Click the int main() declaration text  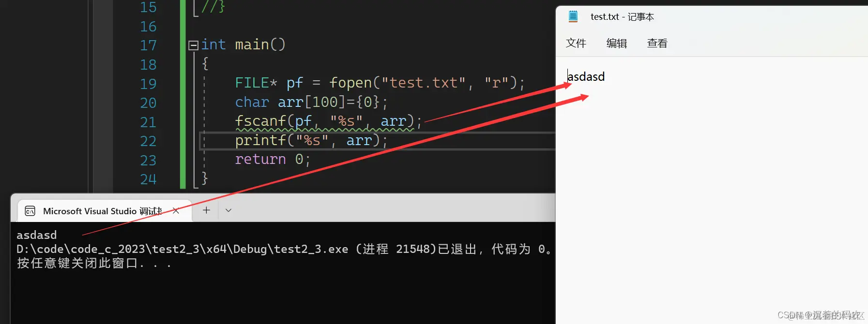[x=244, y=44]
